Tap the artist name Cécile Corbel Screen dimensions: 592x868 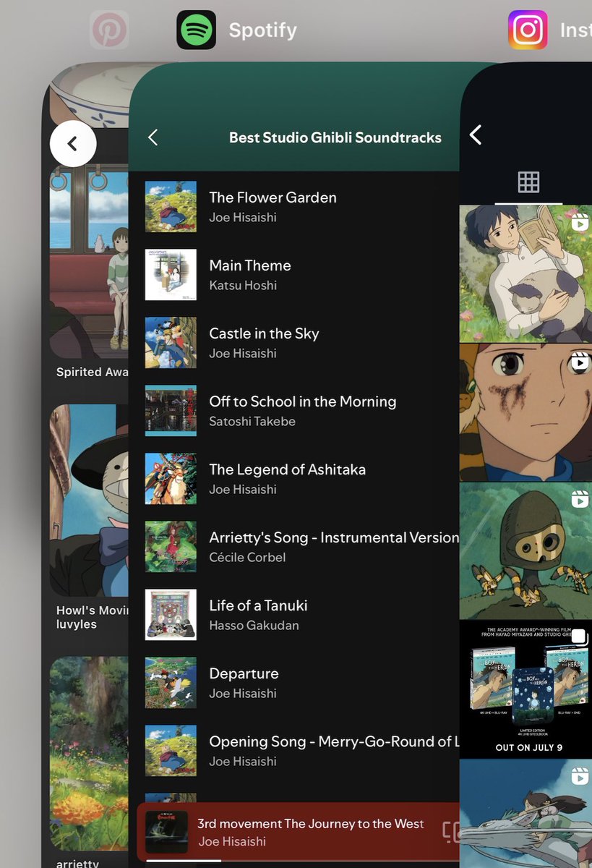pyautogui.click(x=247, y=557)
